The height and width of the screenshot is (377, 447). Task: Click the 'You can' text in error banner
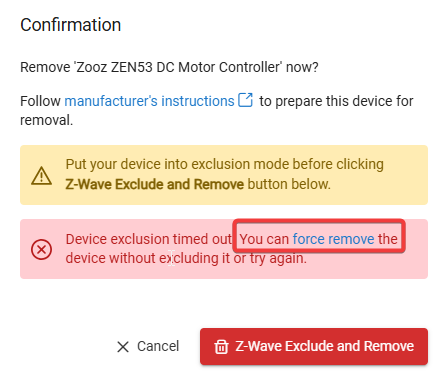(x=264, y=239)
